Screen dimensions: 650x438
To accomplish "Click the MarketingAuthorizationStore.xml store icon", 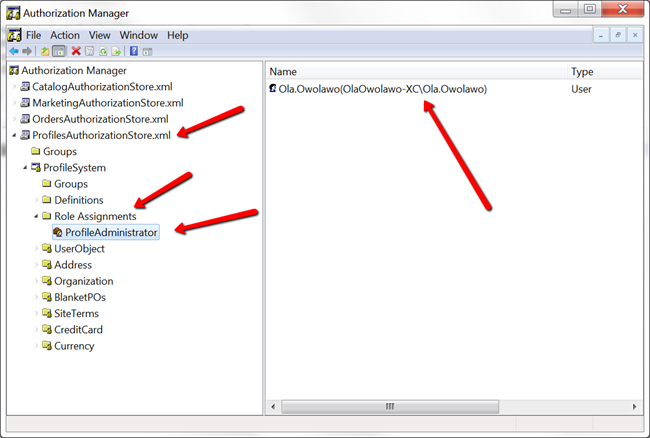I will click(x=25, y=103).
